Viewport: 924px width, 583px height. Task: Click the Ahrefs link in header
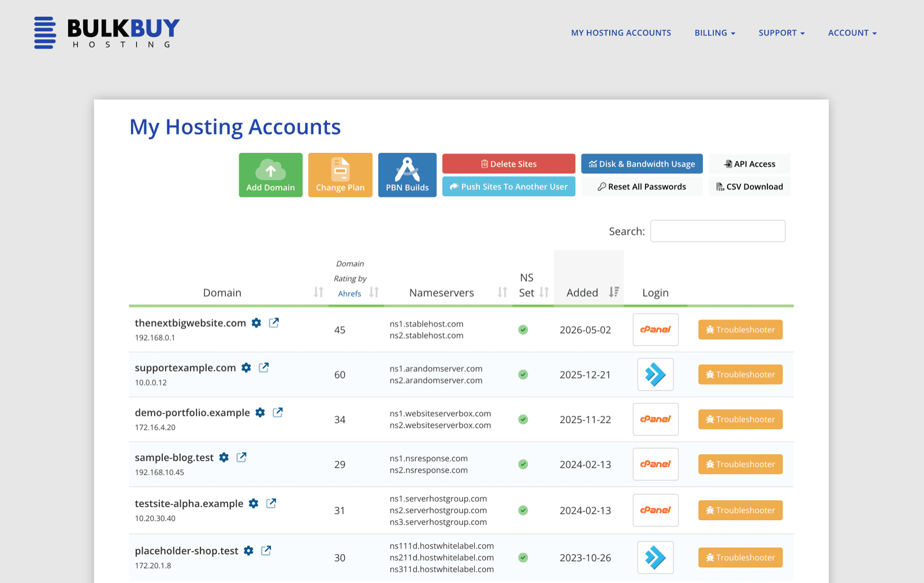350,294
